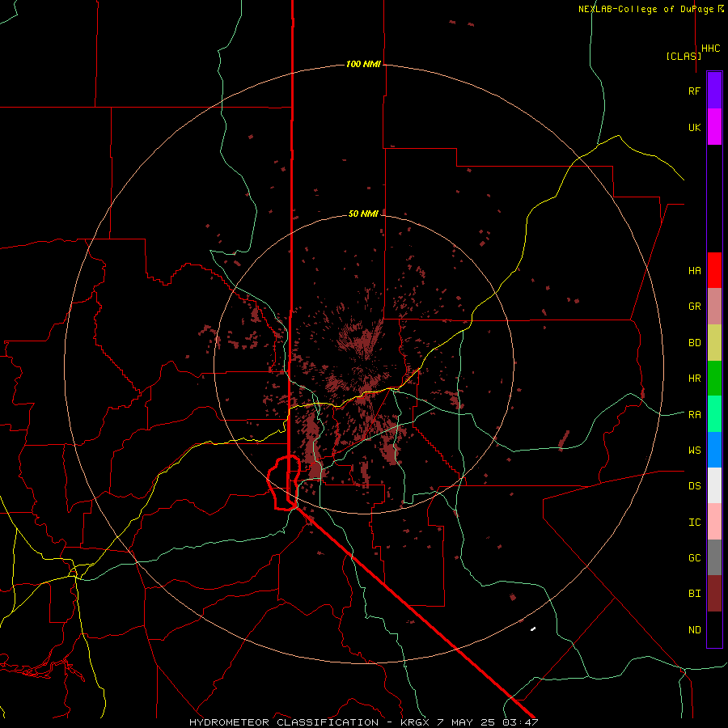Click the GR legend label

[x=694, y=307]
